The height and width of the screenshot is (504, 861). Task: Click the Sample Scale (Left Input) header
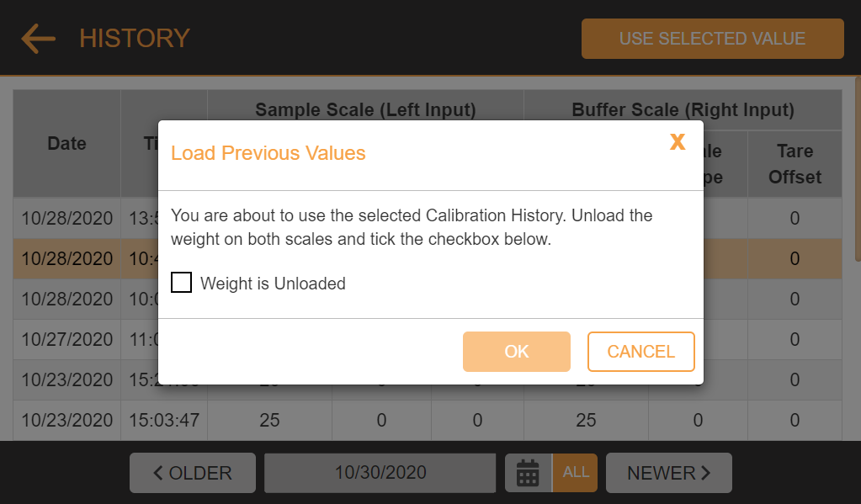pos(366,110)
